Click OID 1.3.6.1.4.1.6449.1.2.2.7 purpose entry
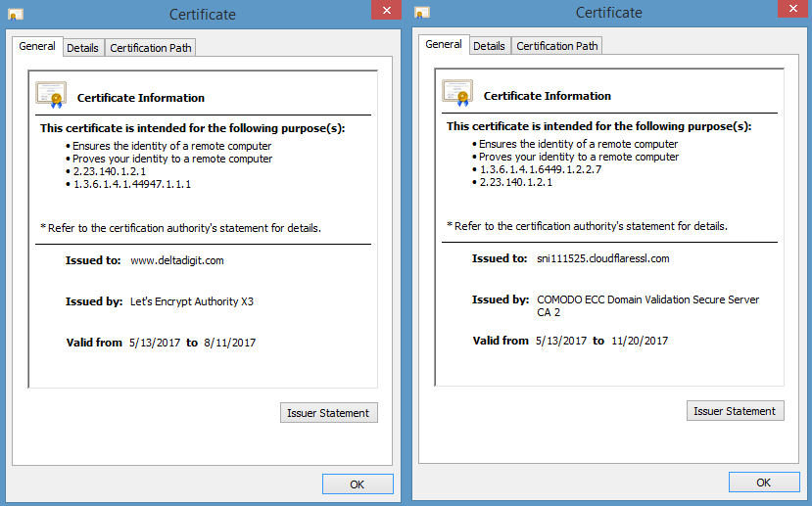The width and height of the screenshot is (812, 506). [540, 169]
